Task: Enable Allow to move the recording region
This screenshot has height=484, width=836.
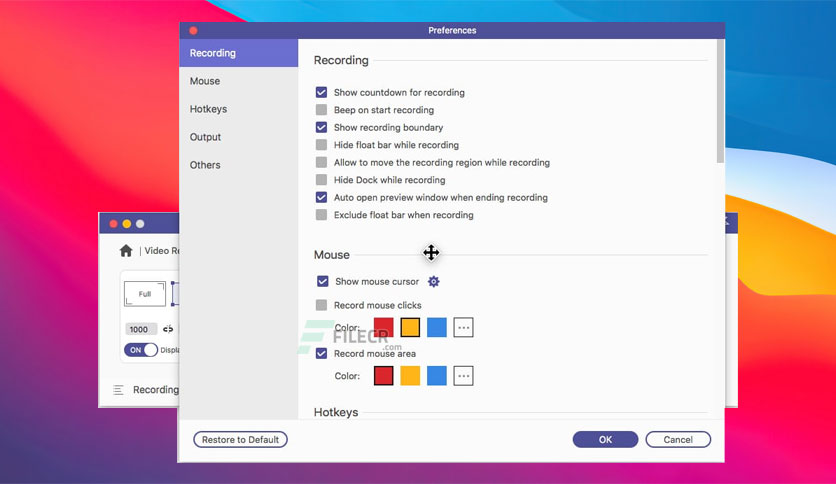Action: tap(321, 163)
